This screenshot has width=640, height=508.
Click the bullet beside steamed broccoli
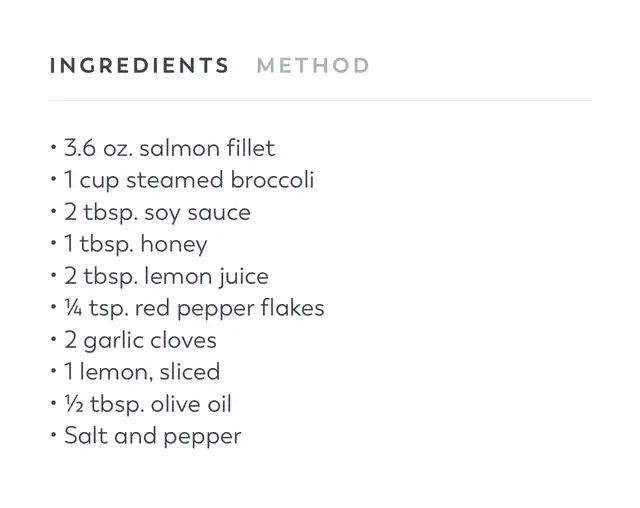53,181
